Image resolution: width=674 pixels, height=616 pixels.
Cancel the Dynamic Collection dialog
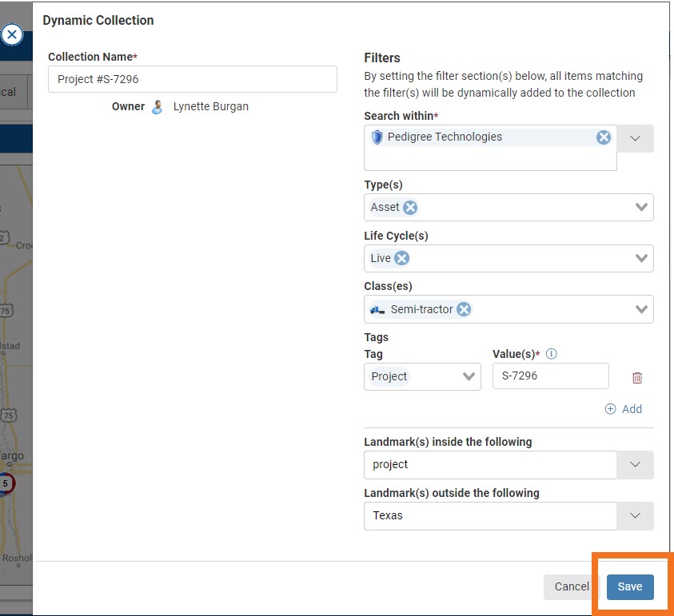point(571,586)
